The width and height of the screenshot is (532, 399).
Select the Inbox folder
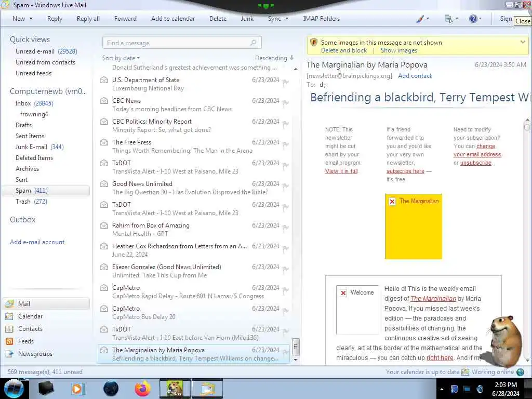coord(34,103)
